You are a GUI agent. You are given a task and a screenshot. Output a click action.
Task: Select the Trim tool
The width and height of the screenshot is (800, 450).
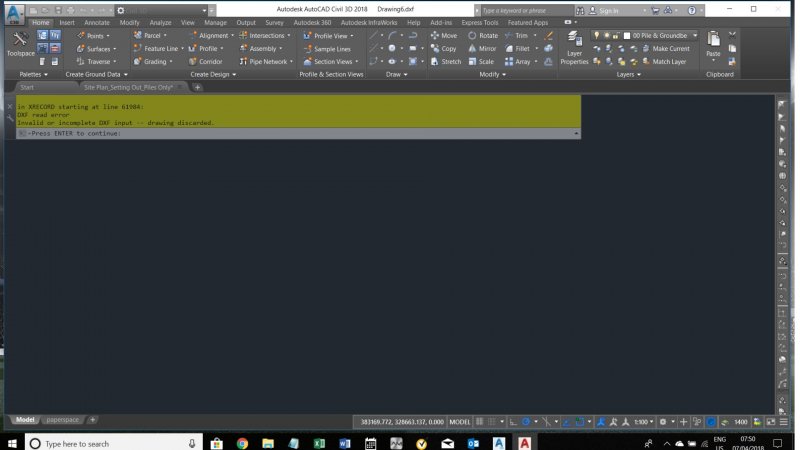pos(516,36)
